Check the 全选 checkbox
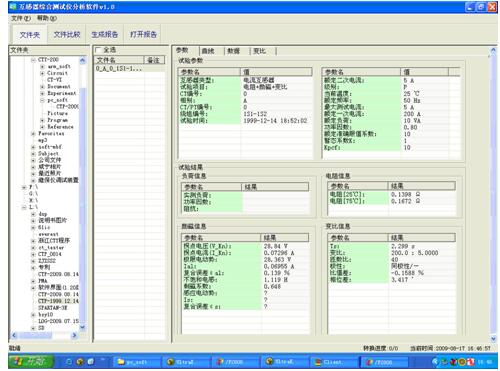 tap(98, 50)
